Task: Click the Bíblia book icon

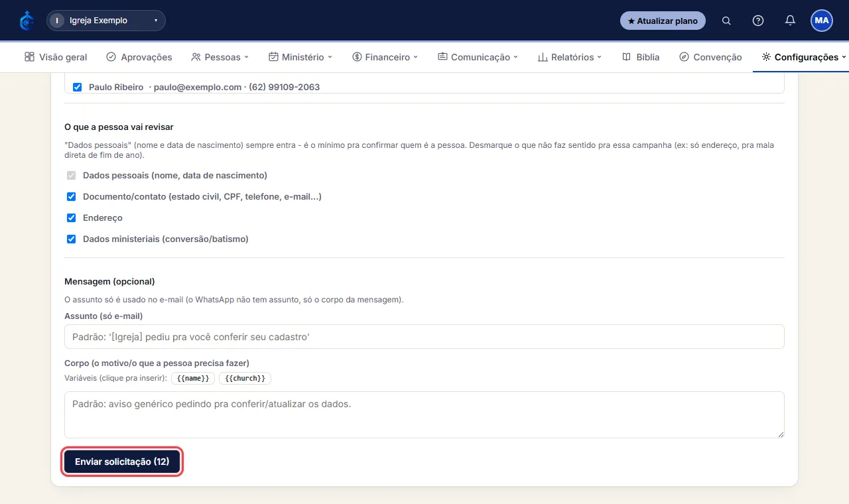Action: (626, 57)
